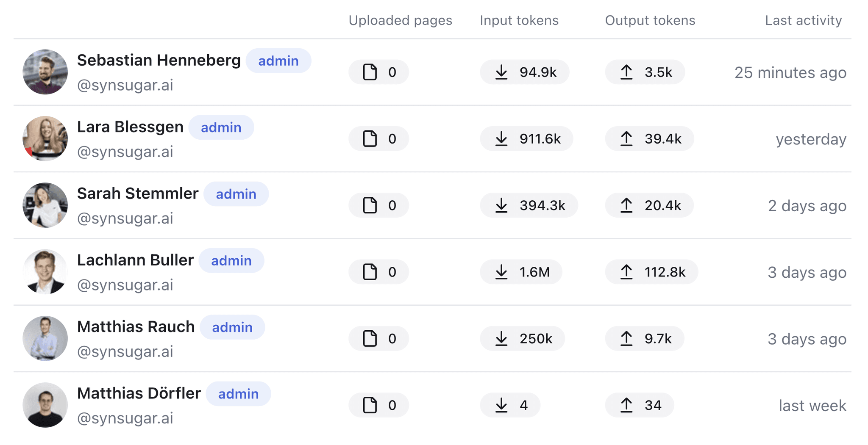Click the page icon in Matthias Dörfler's row
The height and width of the screenshot is (445, 868).
(370, 405)
